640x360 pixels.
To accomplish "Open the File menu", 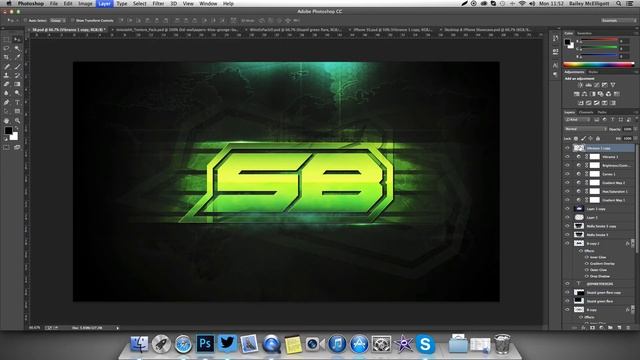I will (x=53, y=3).
